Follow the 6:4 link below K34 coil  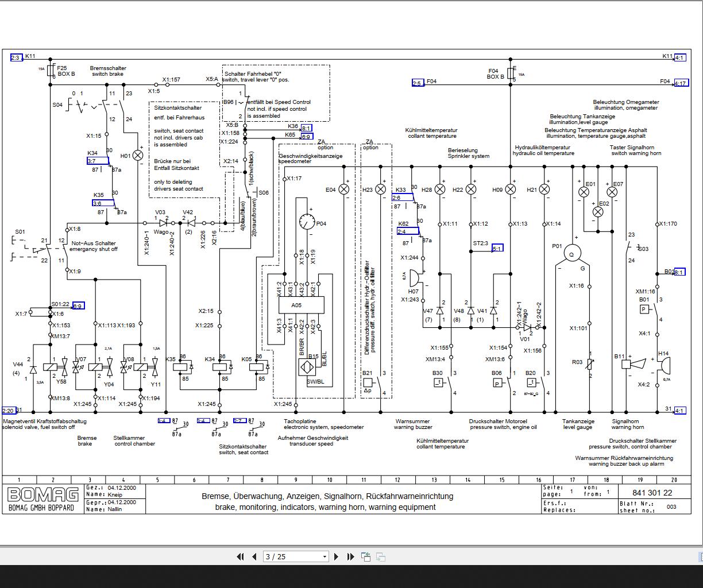(x=203, y=421)
